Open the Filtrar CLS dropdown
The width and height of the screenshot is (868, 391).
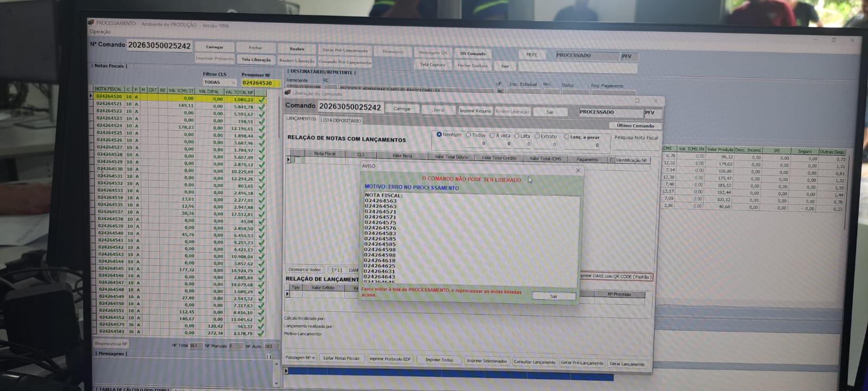click(233, 83)
